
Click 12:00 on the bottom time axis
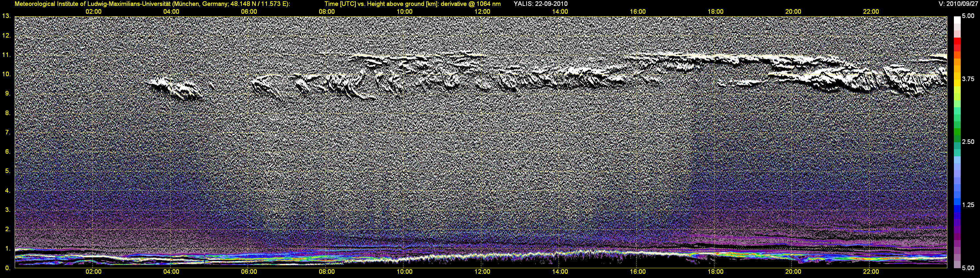[x=482, y=272]
